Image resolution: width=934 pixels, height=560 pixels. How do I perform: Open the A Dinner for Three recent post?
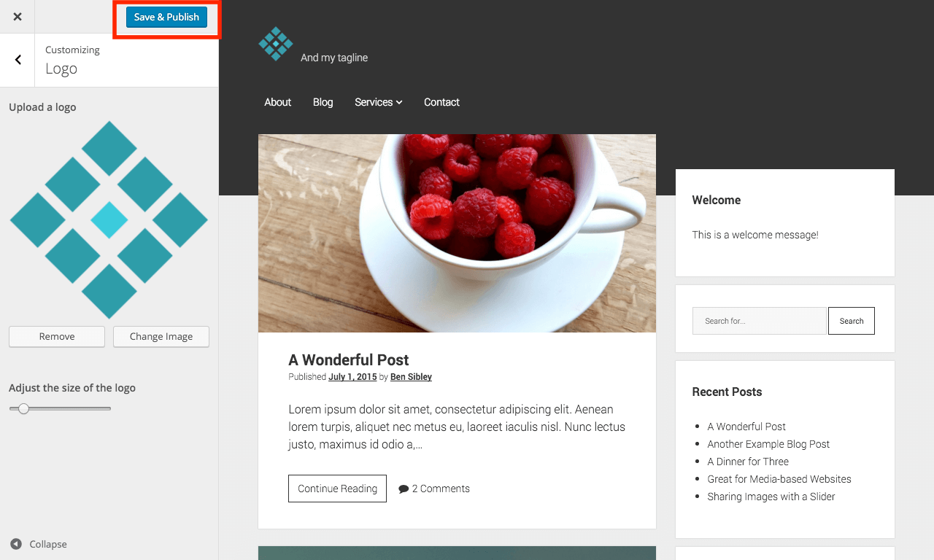pyautogui.click(x=748, y=462)
